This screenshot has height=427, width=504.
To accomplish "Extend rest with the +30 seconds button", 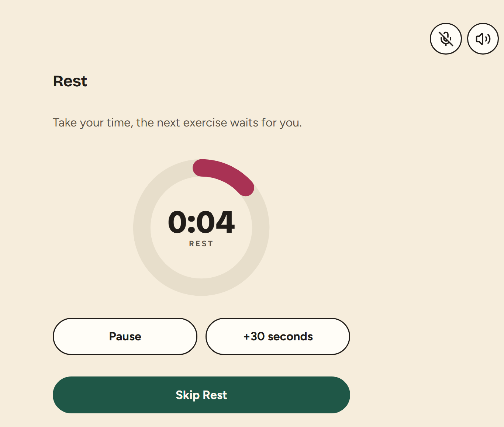I will (278, 336).
